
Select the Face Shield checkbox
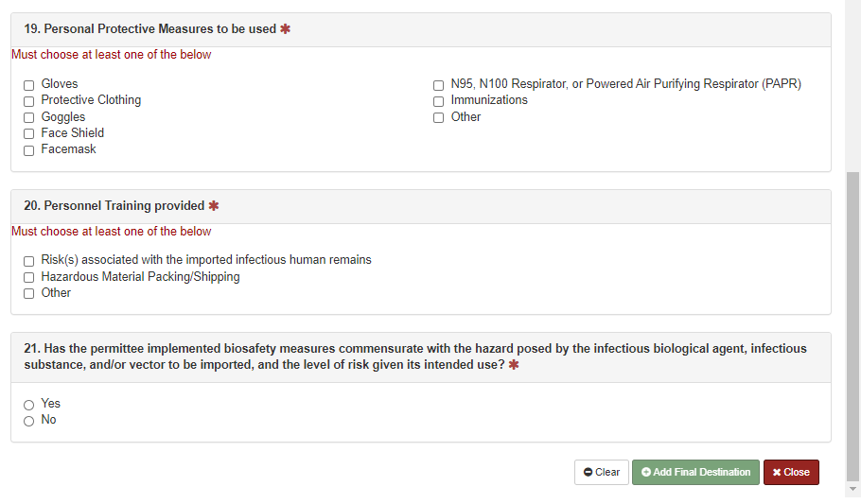(29, 134)
